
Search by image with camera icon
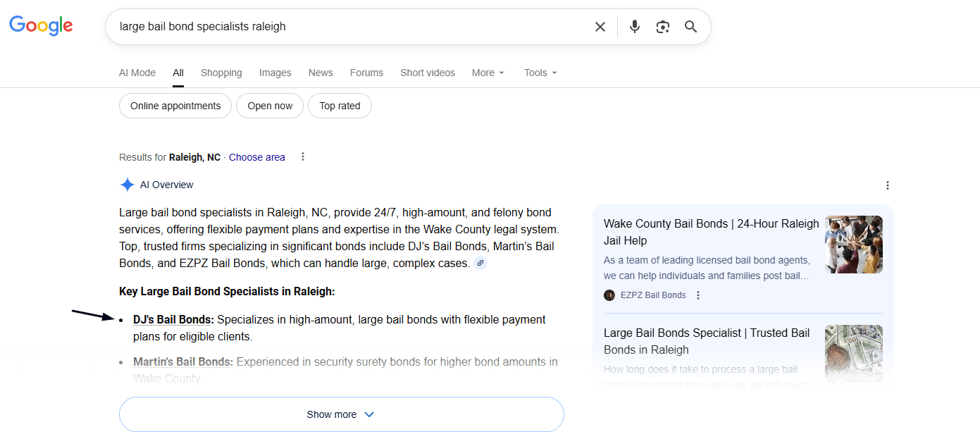[663, 27]
